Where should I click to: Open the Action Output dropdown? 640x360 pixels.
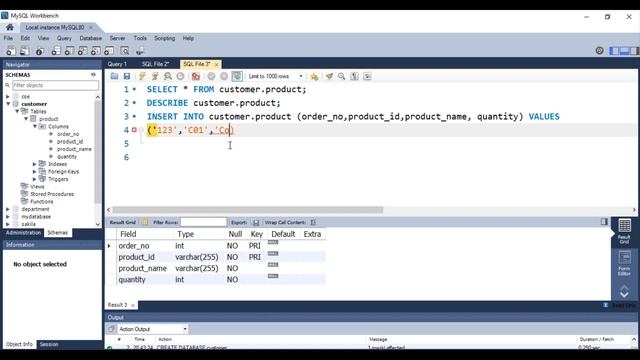(x=152, y=329)
